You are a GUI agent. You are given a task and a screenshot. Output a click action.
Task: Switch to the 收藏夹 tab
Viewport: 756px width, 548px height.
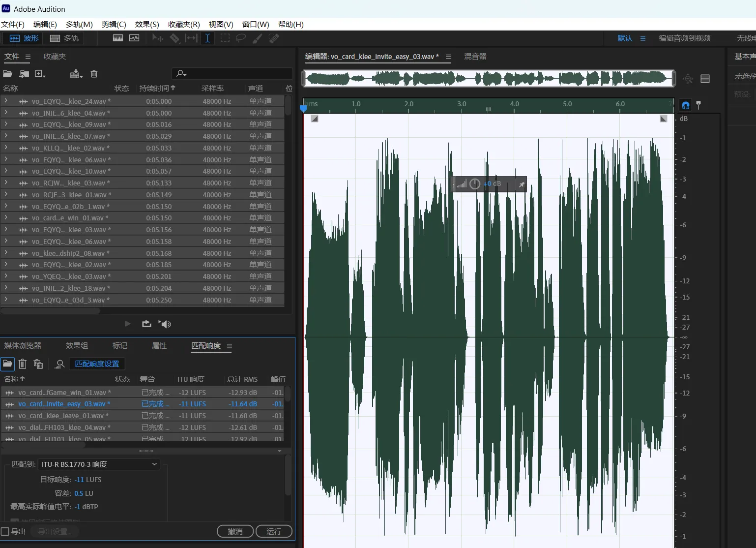(55, 57)
